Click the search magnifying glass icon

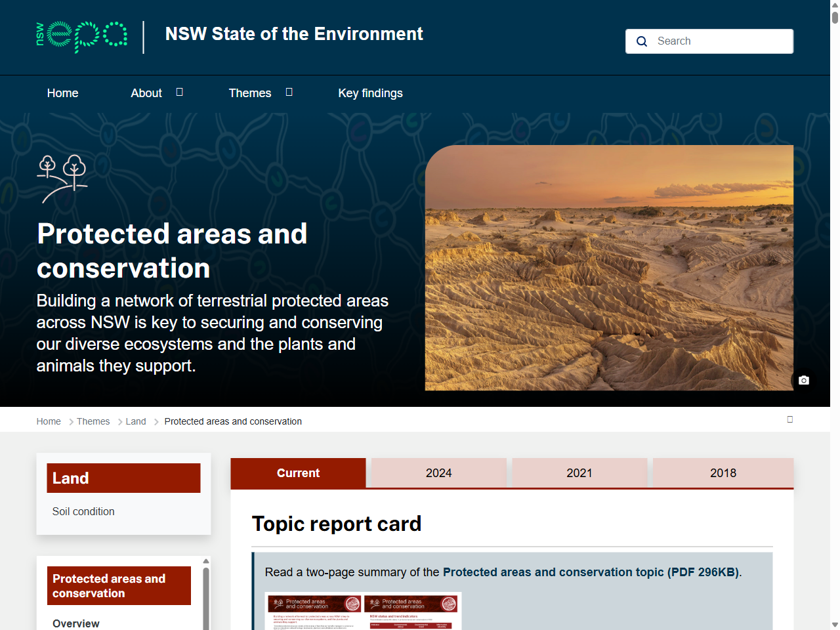641,41
